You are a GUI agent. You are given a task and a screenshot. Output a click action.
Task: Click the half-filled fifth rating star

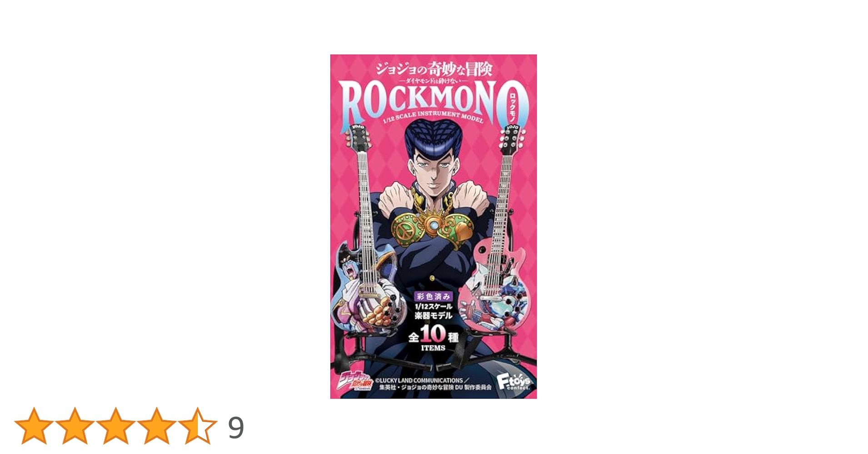198,426
